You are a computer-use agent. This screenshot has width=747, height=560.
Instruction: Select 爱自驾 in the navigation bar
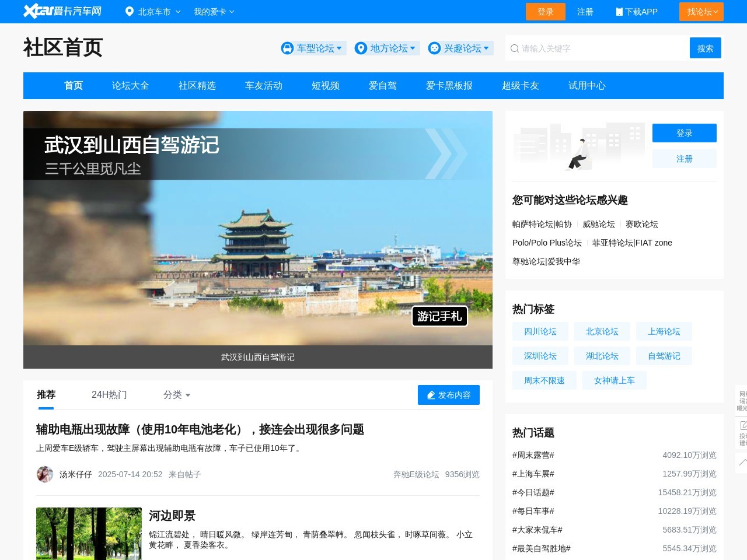383,86
